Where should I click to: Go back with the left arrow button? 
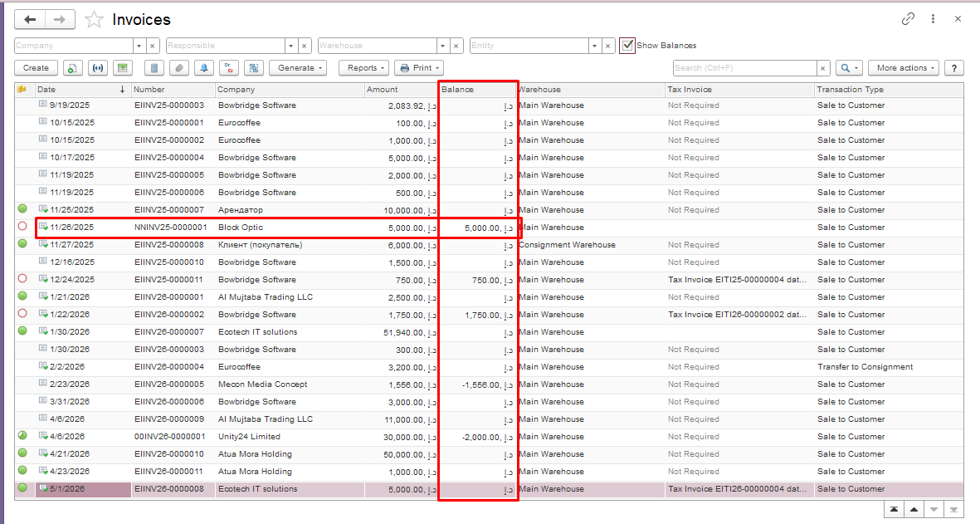pyautogui.click(x=29, y=19)
